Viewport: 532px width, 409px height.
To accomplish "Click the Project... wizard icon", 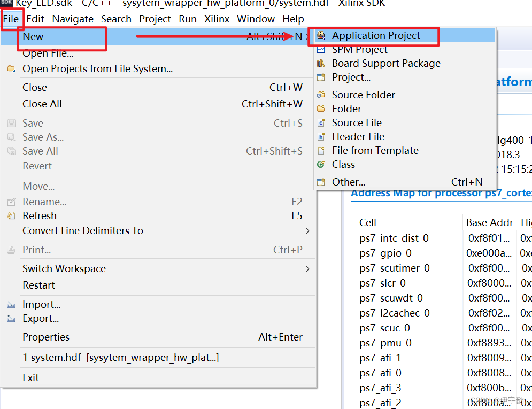I will pos(321,78).
